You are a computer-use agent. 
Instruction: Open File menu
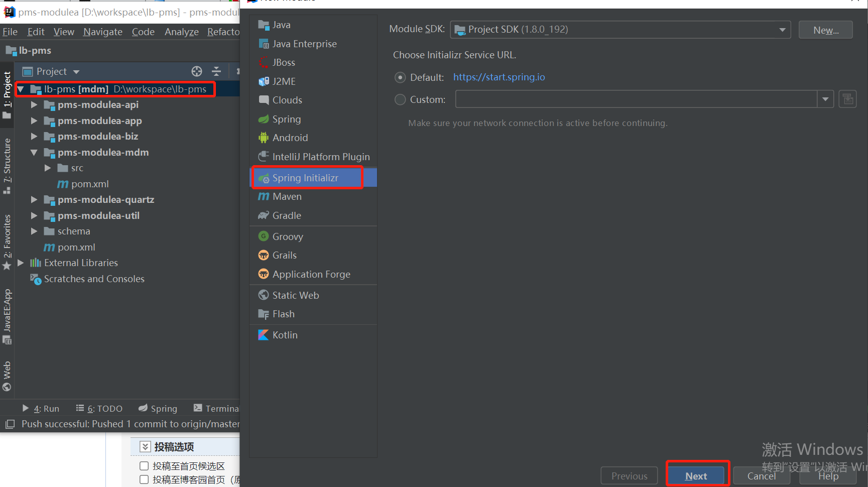10,32
